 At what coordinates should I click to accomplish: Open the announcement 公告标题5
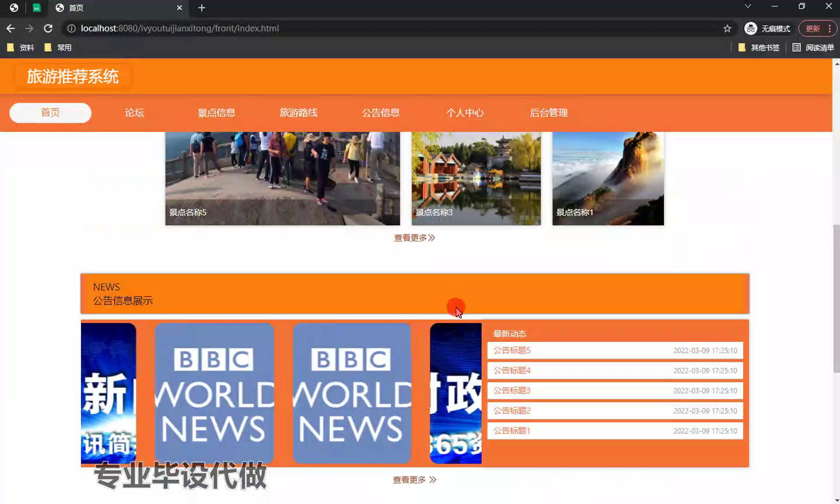pyautogui.click(x=615, y=351)
